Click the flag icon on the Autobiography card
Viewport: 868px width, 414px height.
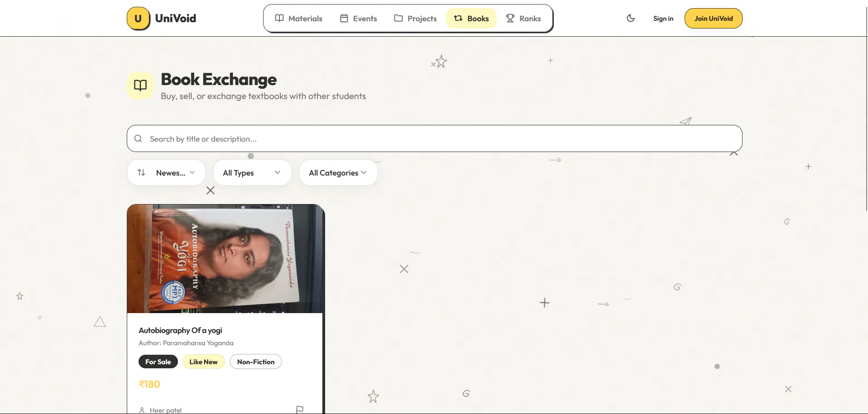[x=300, y=409]
